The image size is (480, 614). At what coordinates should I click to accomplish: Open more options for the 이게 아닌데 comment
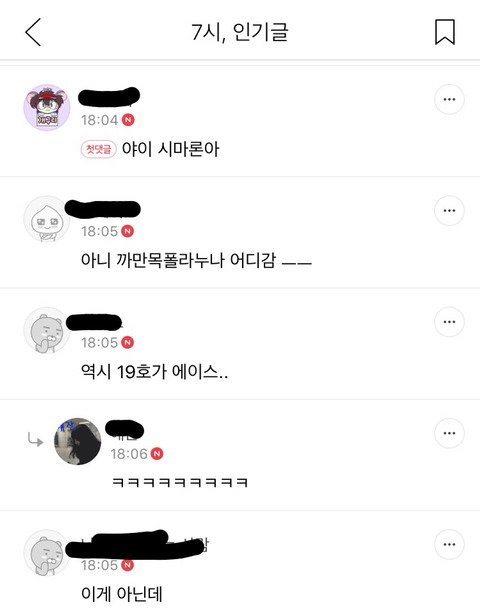tap(449, 544)
